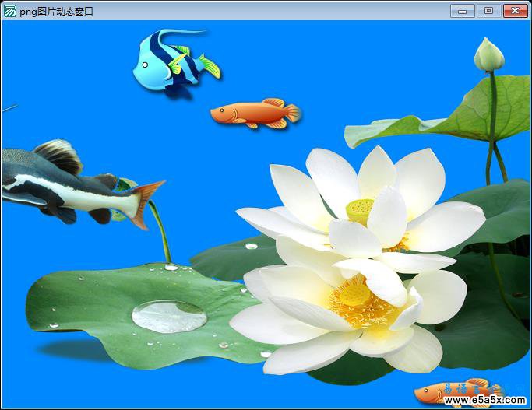
Task: Click the lower lotus flower's yellow center
Action: click(x=354, y=295)
